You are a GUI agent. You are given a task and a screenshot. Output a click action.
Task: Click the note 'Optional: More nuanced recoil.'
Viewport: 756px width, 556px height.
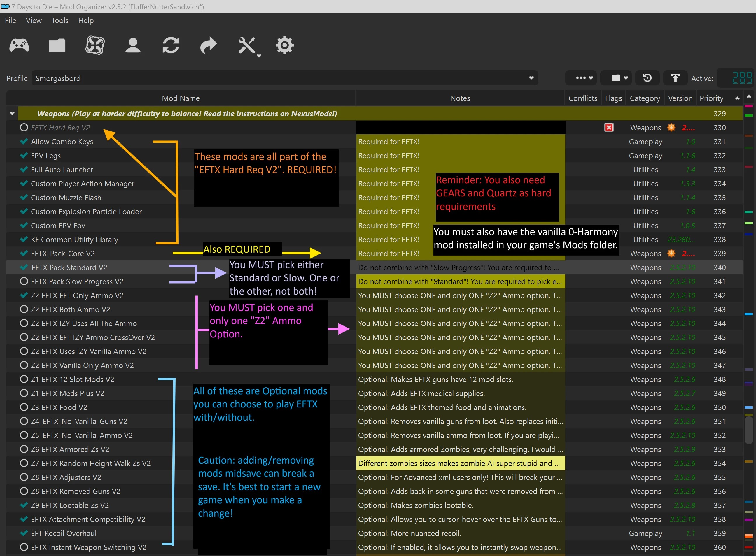tap(409, 533)
